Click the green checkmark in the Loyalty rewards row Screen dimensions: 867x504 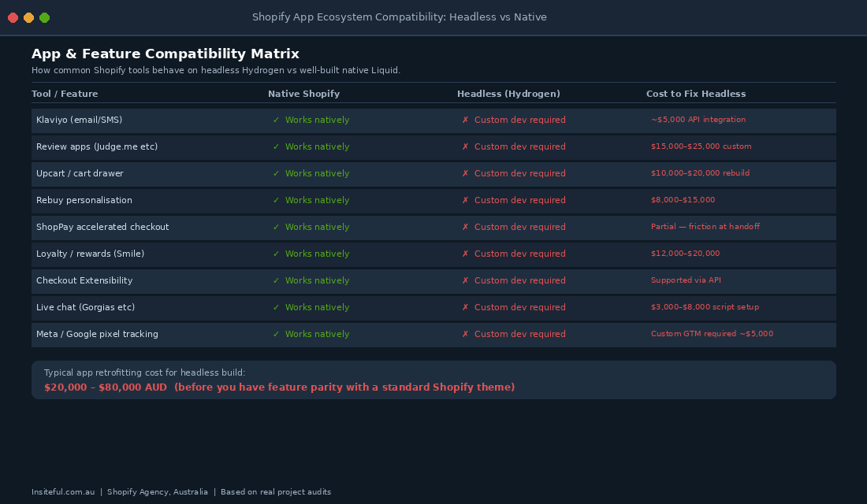[x=276, y=254]
